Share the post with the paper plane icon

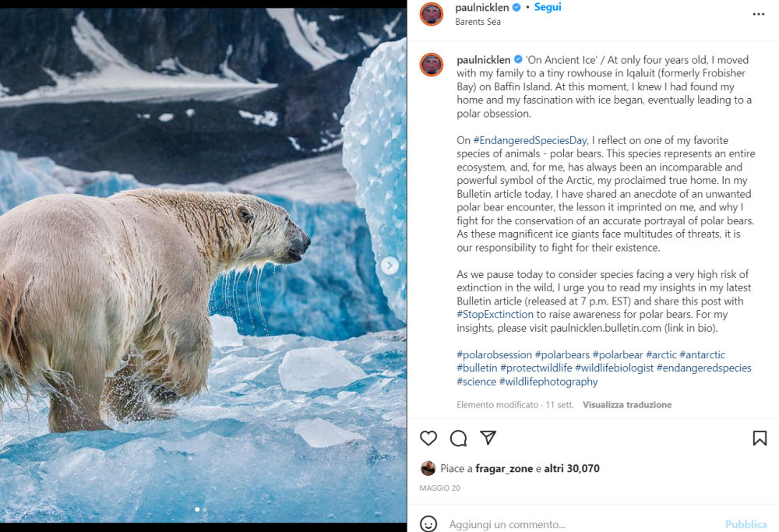click(488, 439)
